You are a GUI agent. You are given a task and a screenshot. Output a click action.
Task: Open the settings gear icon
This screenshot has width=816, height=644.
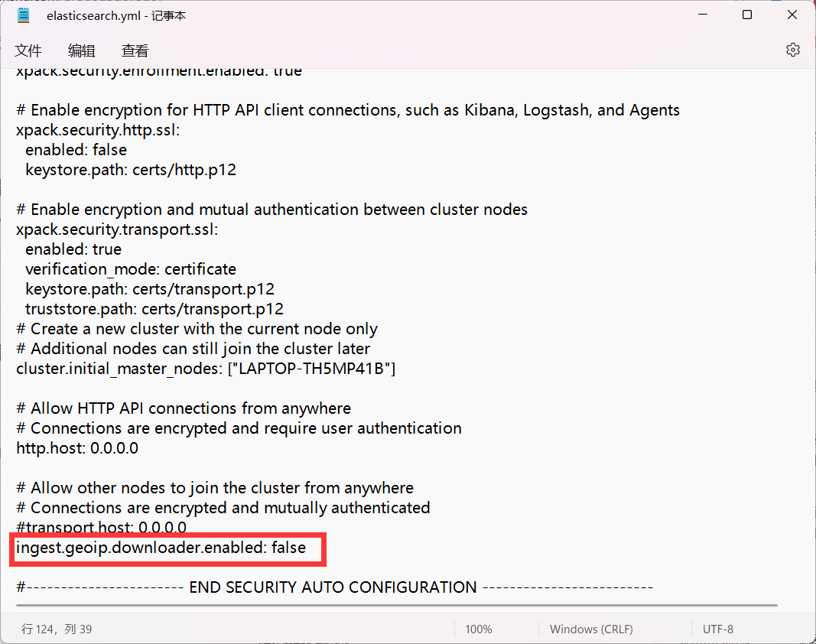(792, 50)
